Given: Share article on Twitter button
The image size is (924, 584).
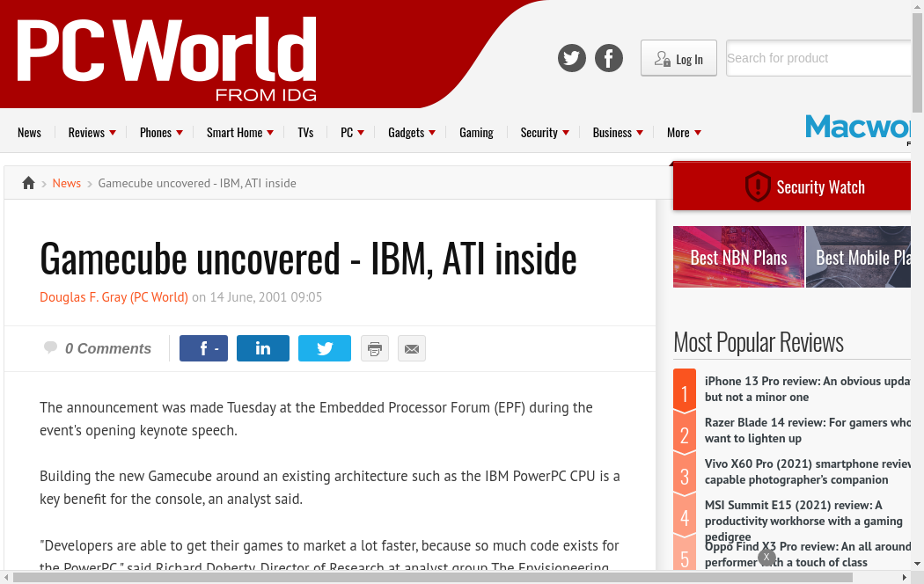Looking at the screenshot, I should [325, 348].
